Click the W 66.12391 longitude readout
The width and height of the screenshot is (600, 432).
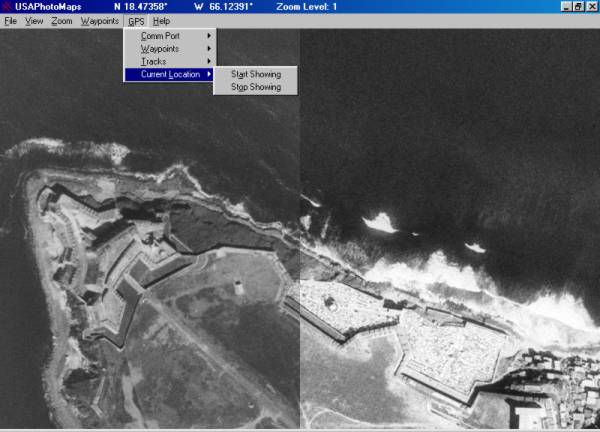pos(223,7)
